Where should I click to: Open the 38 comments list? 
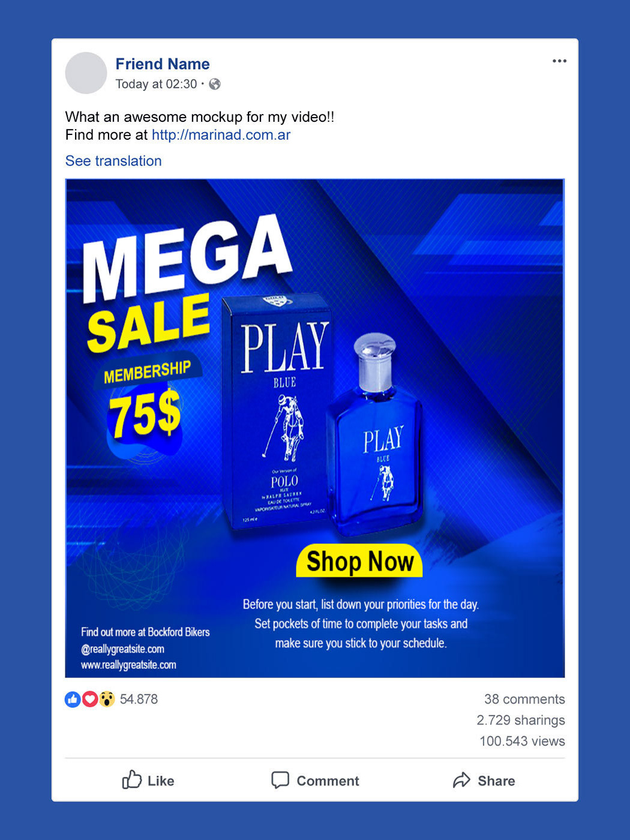(524, 699)
